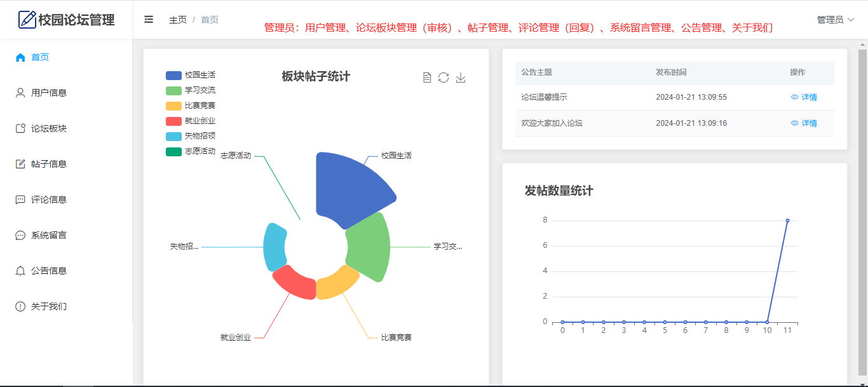
Task: Open 详情 for 欢迎大家加入论坛 announcement
Action: point(804,123)
